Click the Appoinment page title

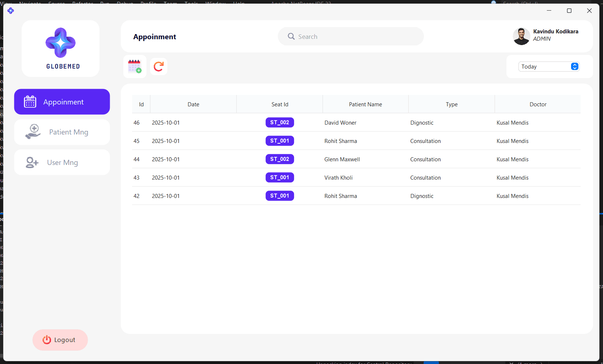coord(155,37)
